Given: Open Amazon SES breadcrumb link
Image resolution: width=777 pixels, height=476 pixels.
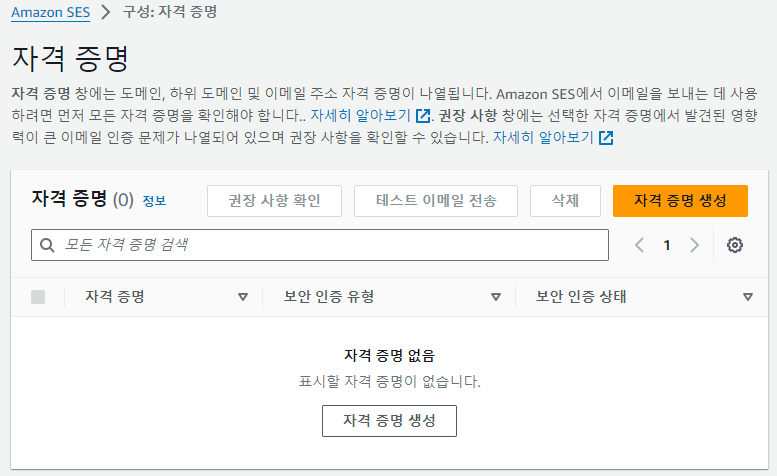Looking at the screenshot, I should 51,12.
